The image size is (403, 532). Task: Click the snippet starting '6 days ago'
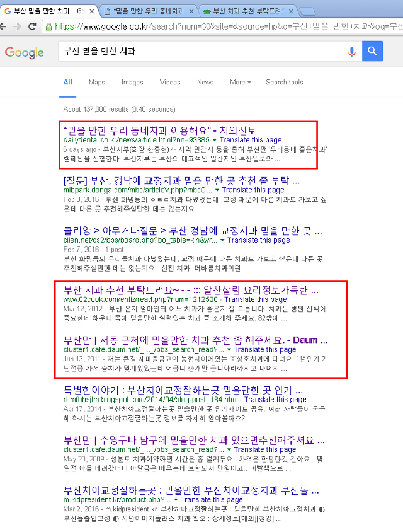tap(195, 154)
